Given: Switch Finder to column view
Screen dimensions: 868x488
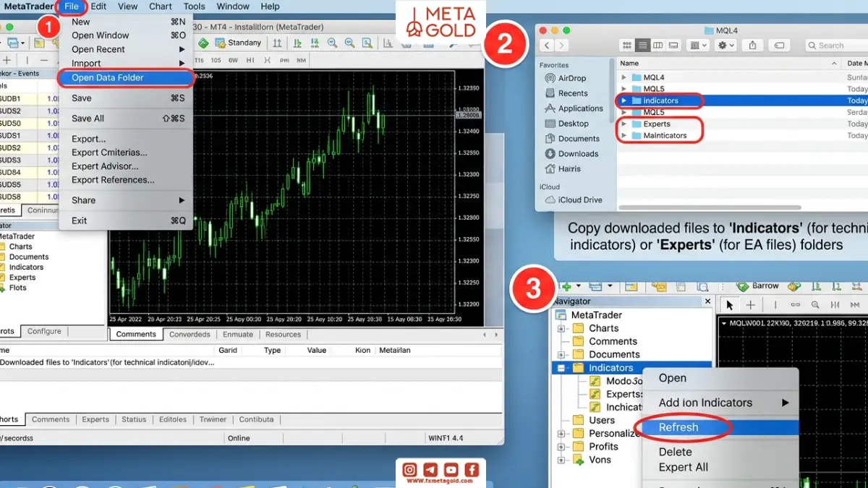Looking at the screenshot, I should [658, 45].
